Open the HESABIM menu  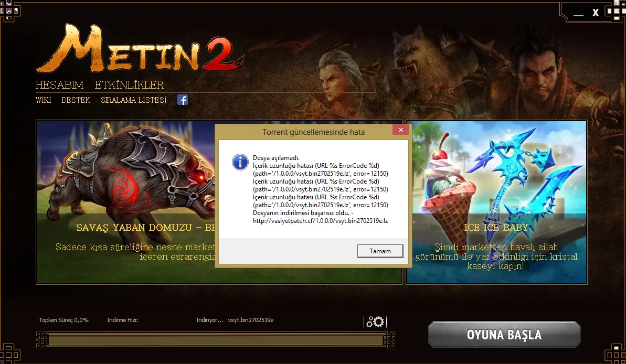pyautogui.click(x=59, y=84)
